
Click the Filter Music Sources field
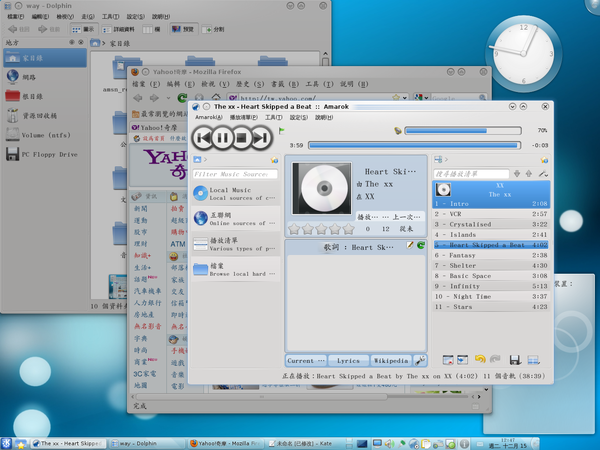[x=235, y=174]
